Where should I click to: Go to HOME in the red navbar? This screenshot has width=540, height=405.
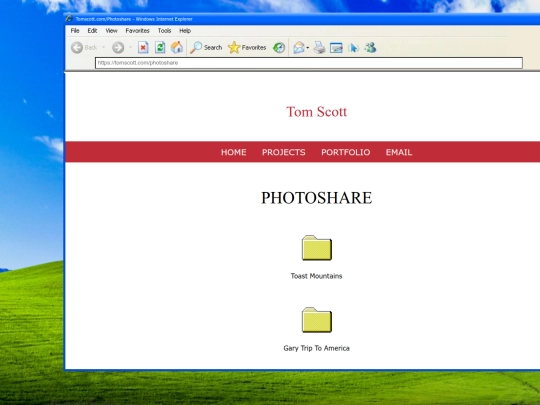(233, 152)
